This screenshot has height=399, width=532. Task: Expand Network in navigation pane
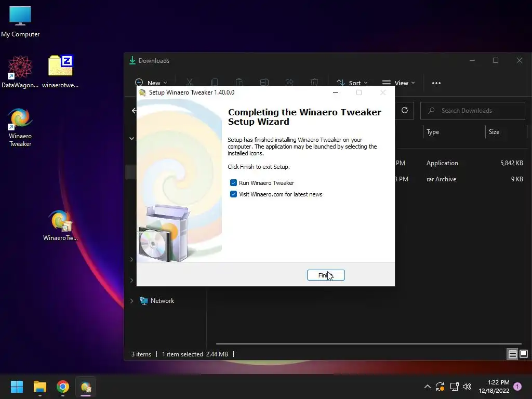(131, 301)
